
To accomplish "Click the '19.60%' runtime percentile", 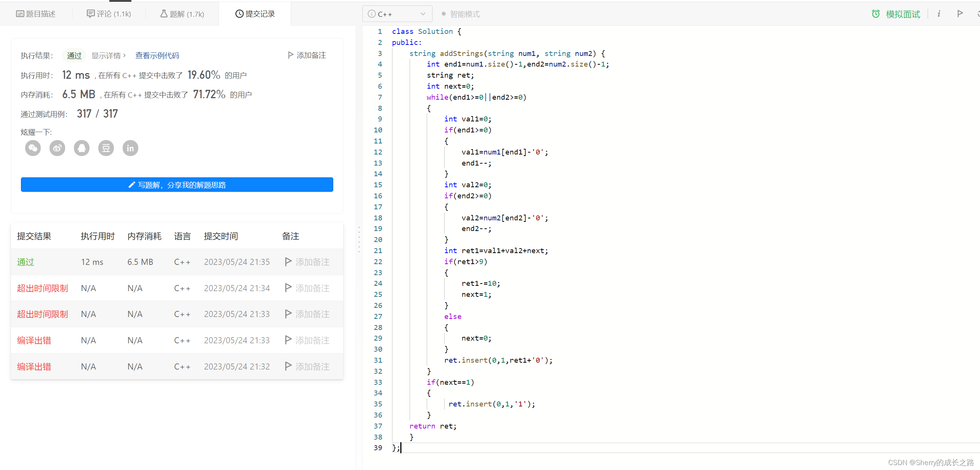I will point(204,75).
